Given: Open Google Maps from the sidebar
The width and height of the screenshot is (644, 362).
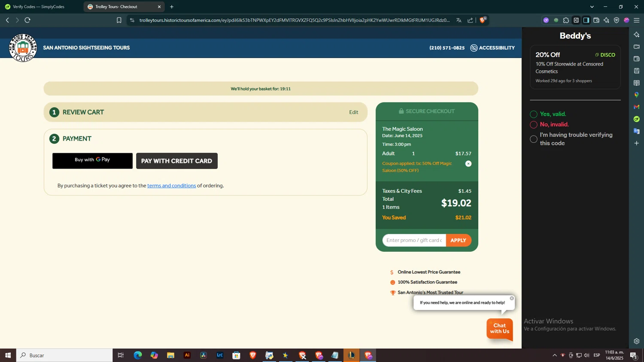Looking at the screenshot, I should coord(636,95).
